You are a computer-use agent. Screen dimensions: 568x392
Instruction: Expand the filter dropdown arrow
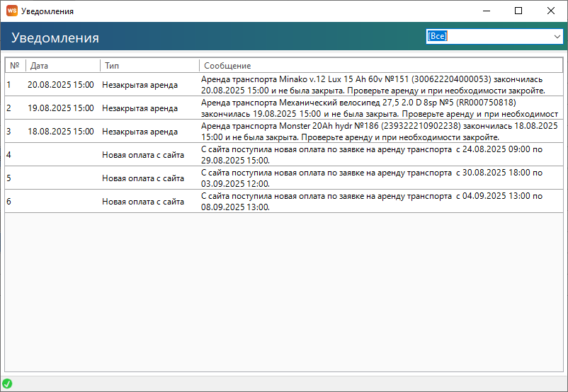pyautogui.click(x=557, y=36)
